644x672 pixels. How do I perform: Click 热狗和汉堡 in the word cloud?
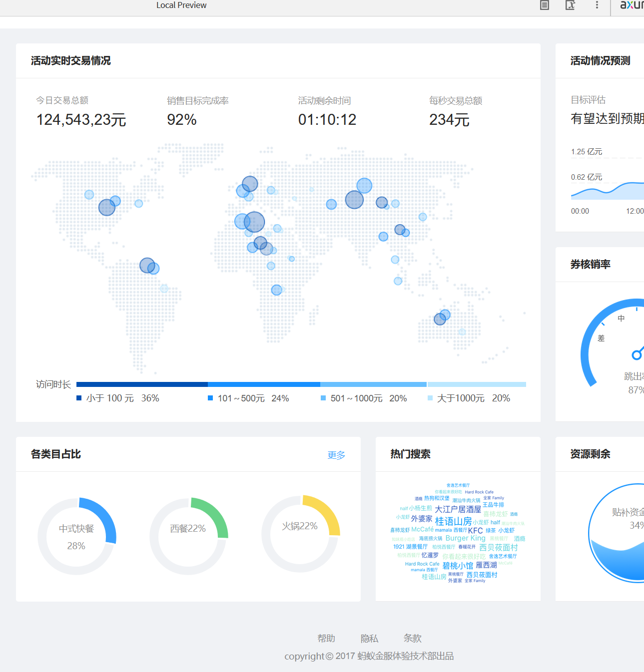click(437, 498)
